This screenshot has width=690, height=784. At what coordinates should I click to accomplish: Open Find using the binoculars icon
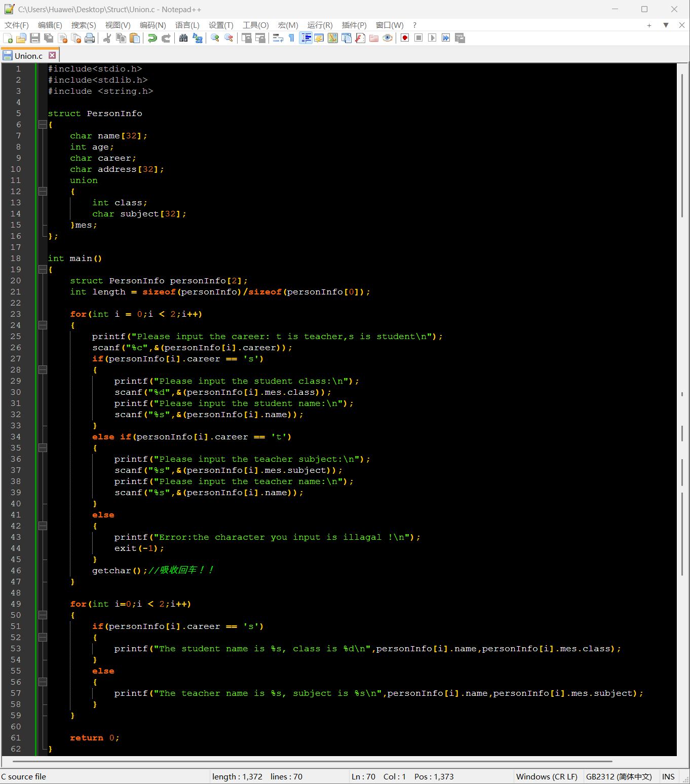point(183,38)
